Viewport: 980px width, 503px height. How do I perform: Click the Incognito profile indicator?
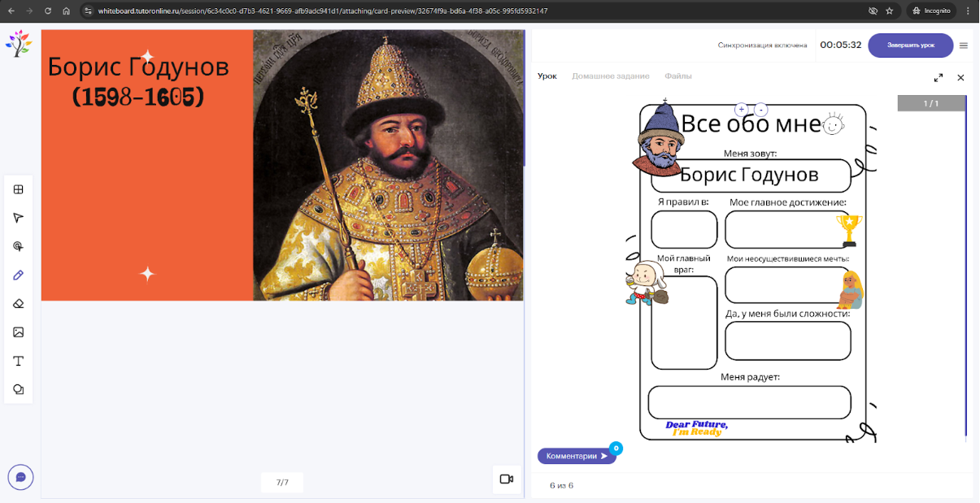pos(931,11)
